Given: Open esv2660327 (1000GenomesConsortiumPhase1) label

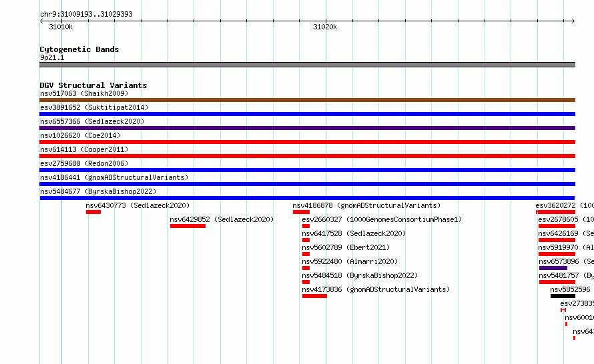Looking at the screenshot, I should pos(382,219).
